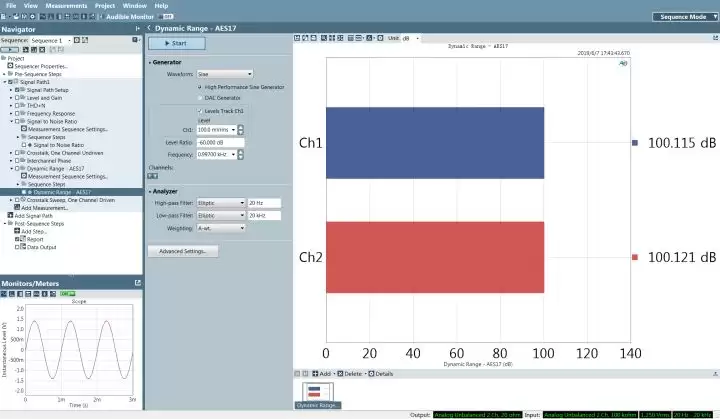This screenshot has height=419, width=720.
Task: Click the Start measurement button
Action: pos(176,43)
